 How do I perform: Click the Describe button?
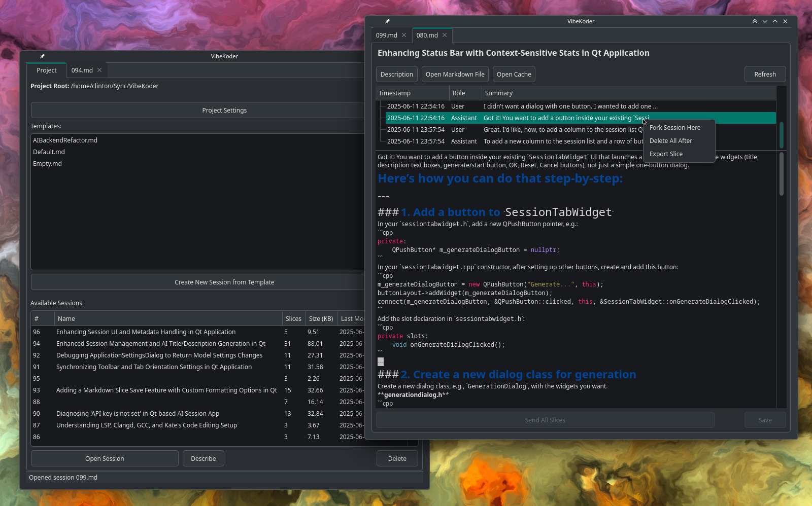click(x=204, y=458)
